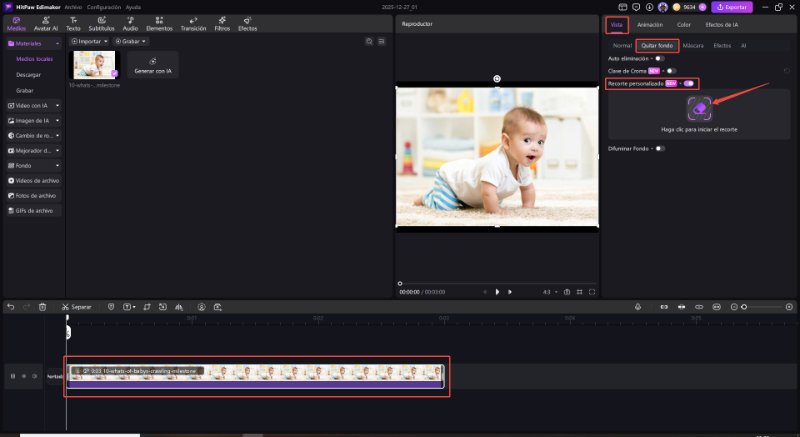Select the baby video thumbnail in media
Screen dimensions: 800x437
coord(95,65)
